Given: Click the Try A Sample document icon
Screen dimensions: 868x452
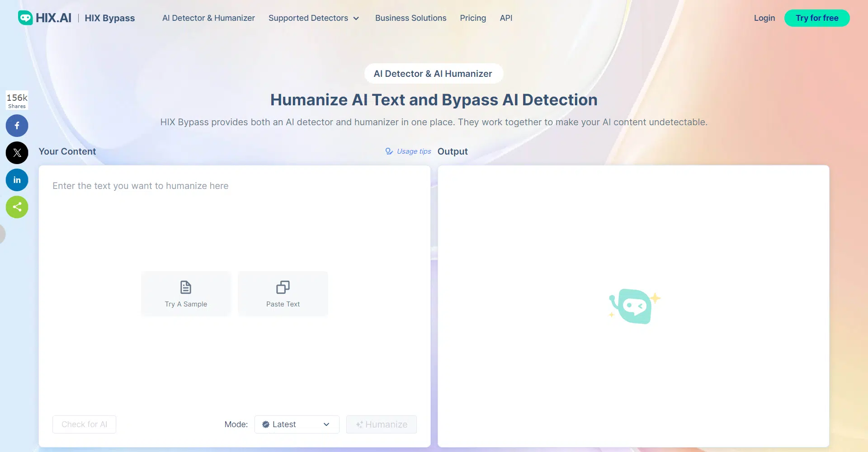Looking at the screenshot, I should tap(186, 287).
